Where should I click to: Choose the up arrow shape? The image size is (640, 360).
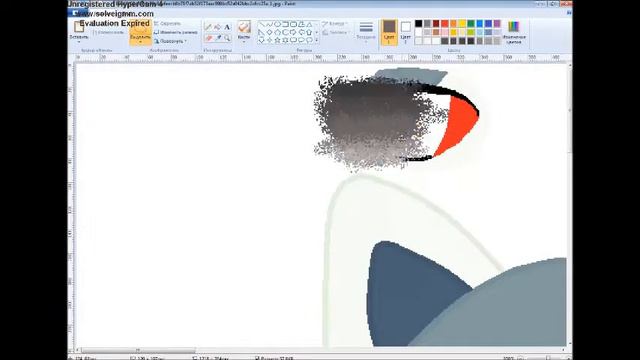(x=309, y=32)
